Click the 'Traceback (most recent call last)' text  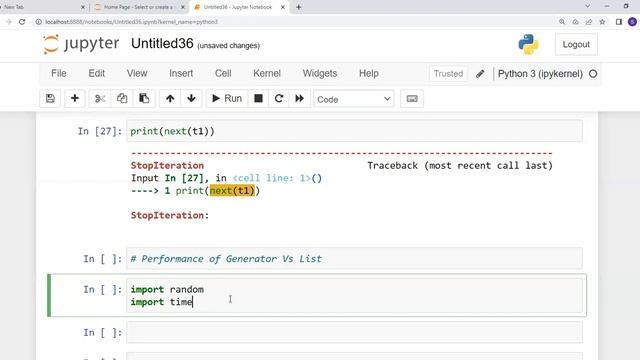click(x=460, y=166)
